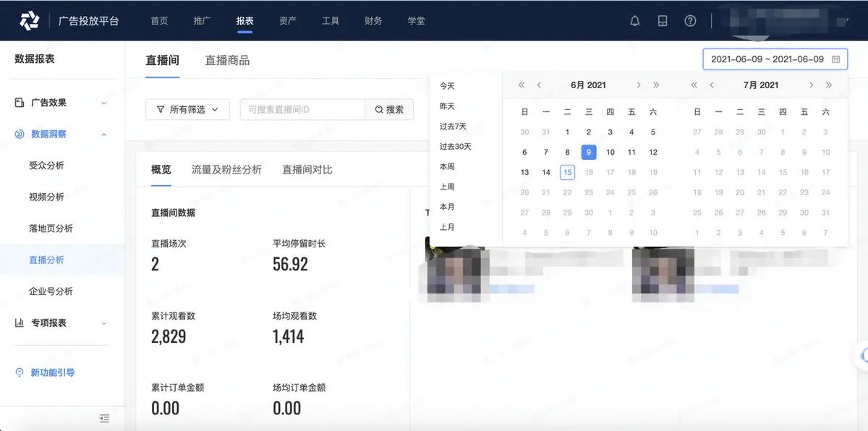Select the 流量及粉丝分析 sub-tab
Viewport: 868px width, 431px height.
(x=226, y=170)
